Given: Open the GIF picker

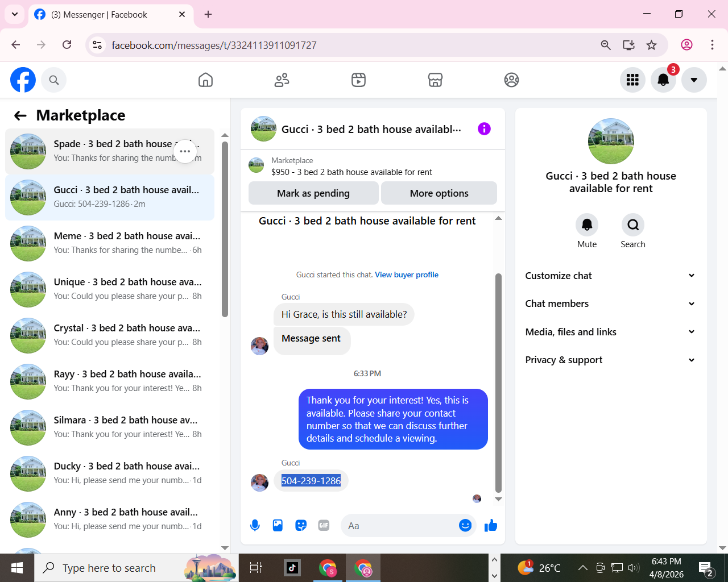Looking at the screenshot, I should [324, 526].
